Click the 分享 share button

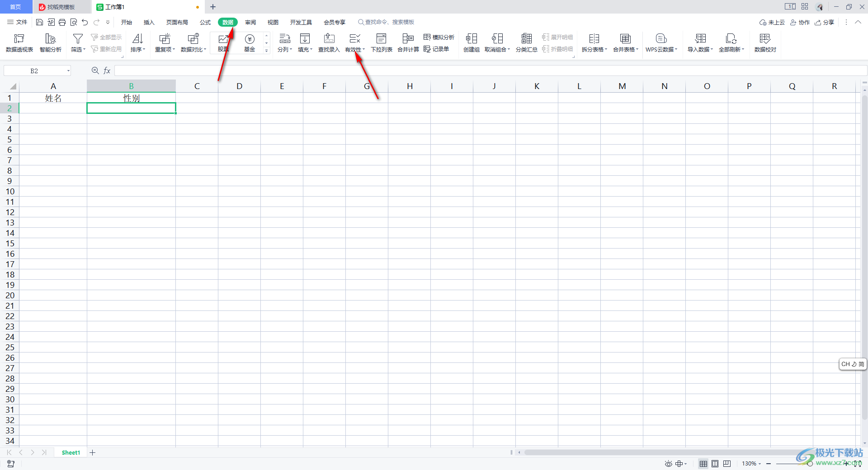pos(824,22)
